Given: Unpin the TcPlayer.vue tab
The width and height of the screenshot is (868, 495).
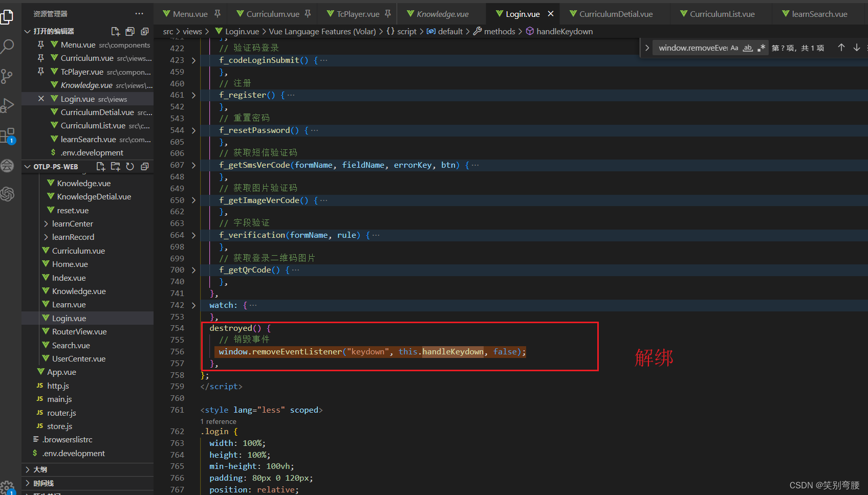Looking at the screenshot, I should point(388,14).
